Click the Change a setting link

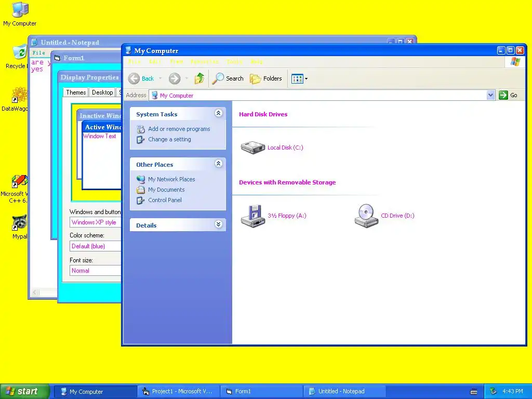pyautogui.click(x=169, y=139)
